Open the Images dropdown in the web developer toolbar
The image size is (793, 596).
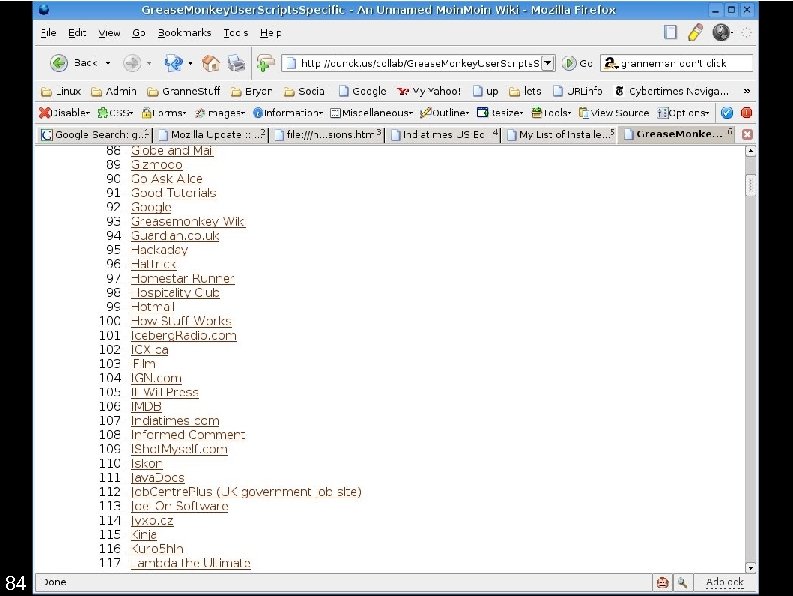tap(220, 113)
